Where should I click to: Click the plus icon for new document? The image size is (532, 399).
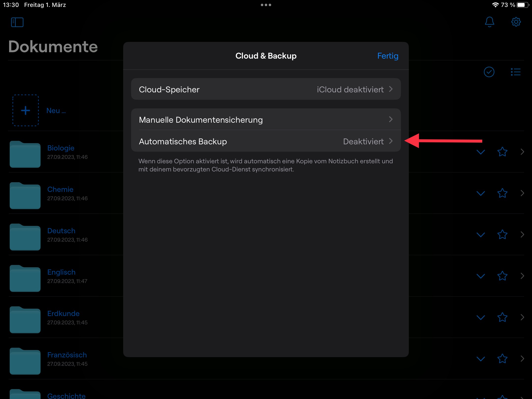[x=26, y=111]
